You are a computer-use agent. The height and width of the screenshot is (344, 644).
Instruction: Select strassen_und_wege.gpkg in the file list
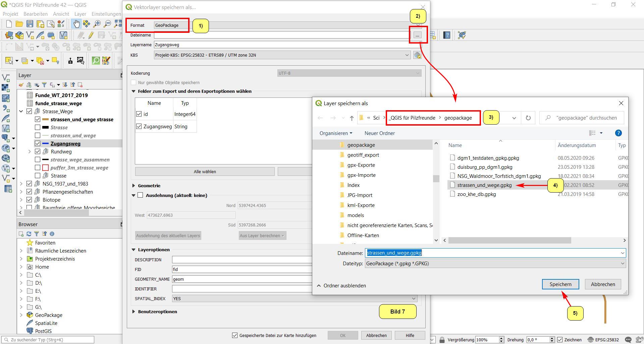tap(484, 185)
